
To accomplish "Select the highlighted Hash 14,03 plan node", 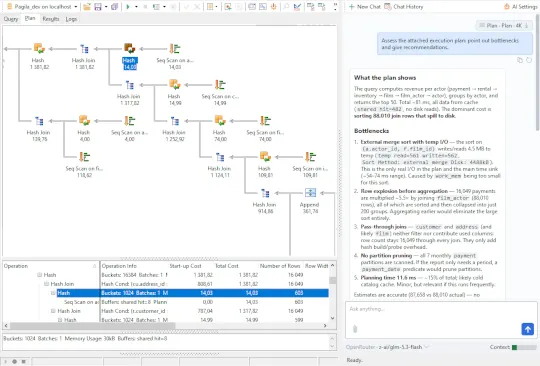I will (x=130, y=56).
